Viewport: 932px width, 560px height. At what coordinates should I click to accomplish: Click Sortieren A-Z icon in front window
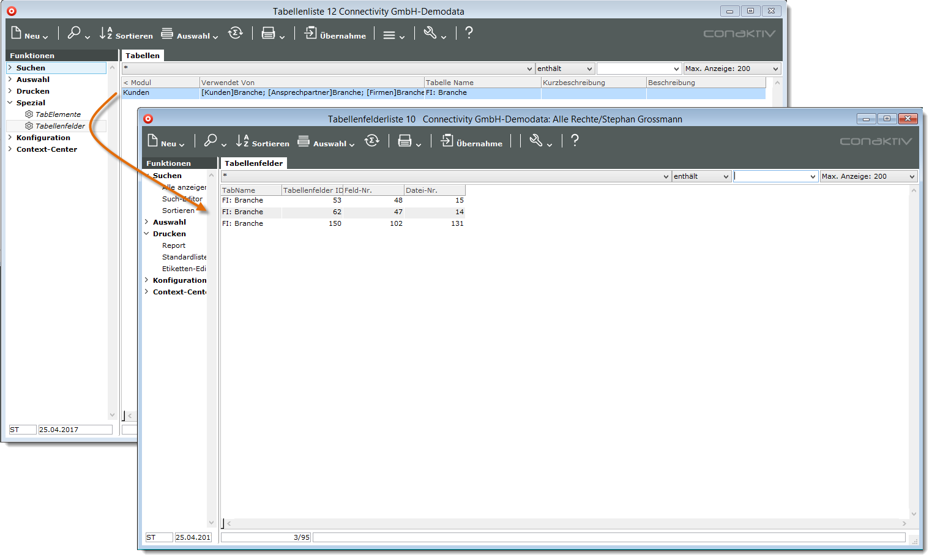coord(243,141)
